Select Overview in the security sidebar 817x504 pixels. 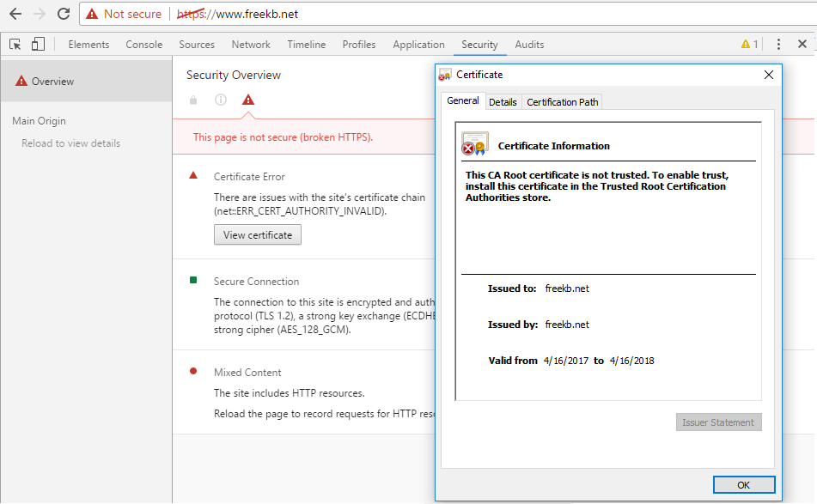[52, 82]
